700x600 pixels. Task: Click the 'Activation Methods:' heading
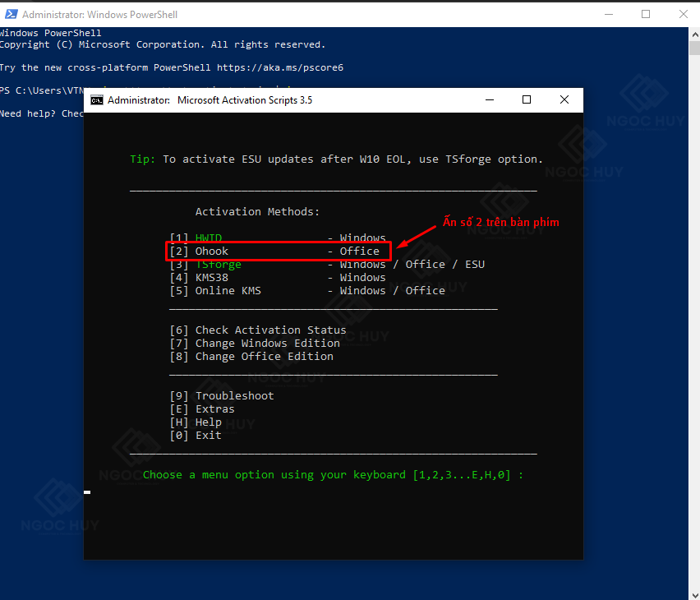(258, 212)
